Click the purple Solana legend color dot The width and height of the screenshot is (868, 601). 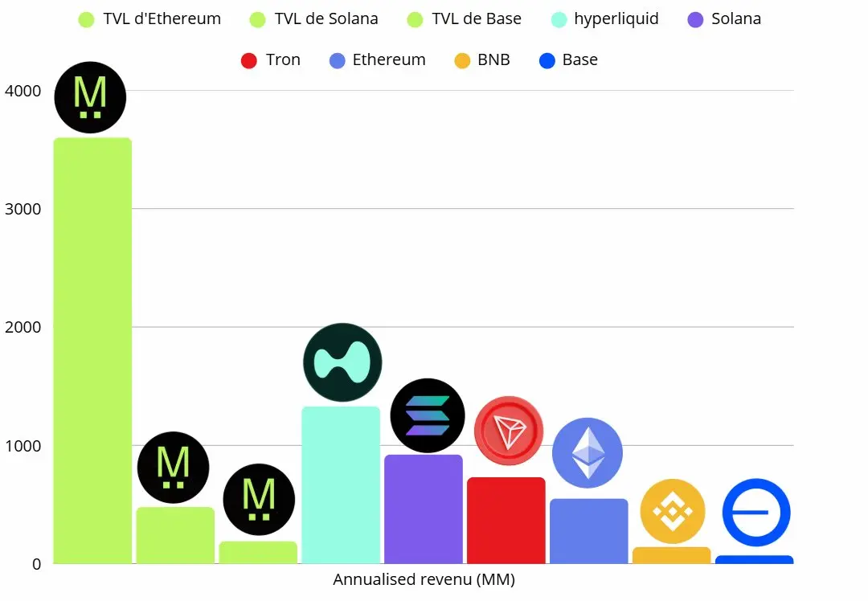[695, 20]
